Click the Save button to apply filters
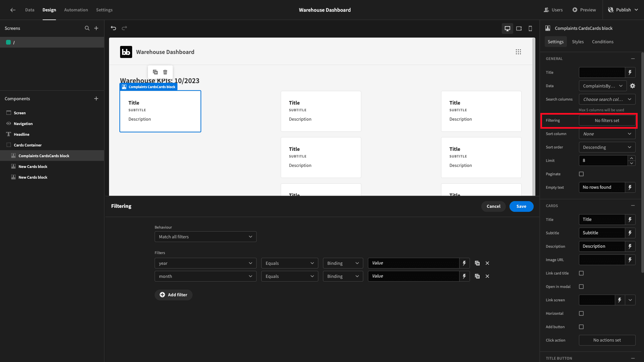Screen dimensions: 644x362 [522, 206]
